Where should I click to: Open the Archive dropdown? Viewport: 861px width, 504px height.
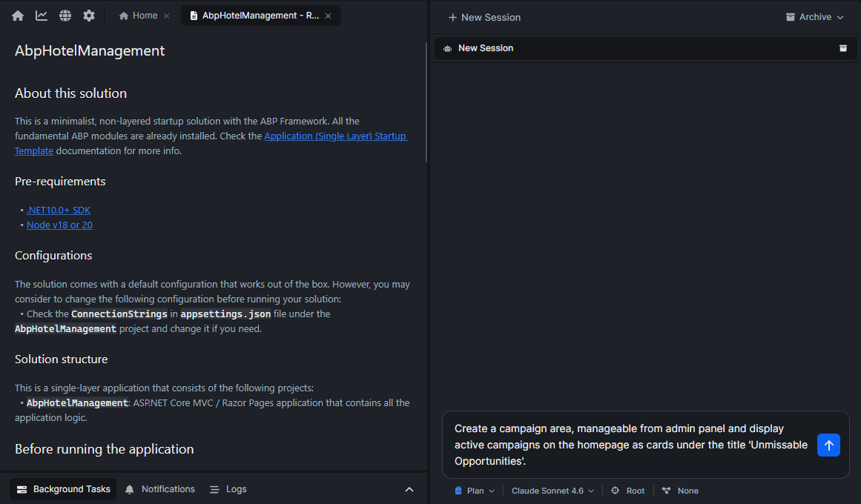[x=814, y=17]
